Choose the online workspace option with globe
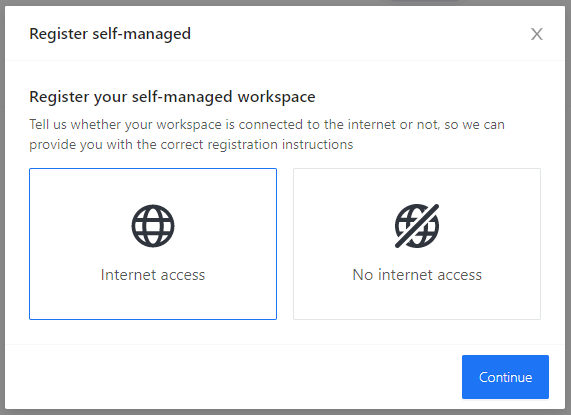The width and height of the screenshot is (571, 415). click(x=153, y=244)
